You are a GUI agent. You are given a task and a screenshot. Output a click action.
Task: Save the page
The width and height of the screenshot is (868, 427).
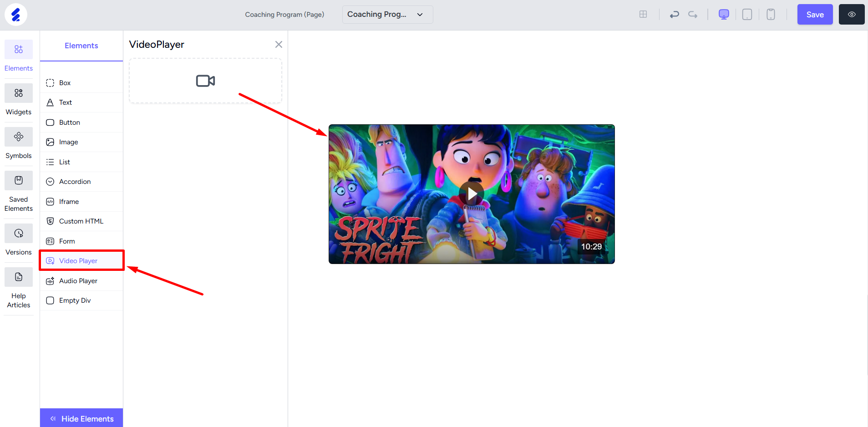(x=815, y=15)
